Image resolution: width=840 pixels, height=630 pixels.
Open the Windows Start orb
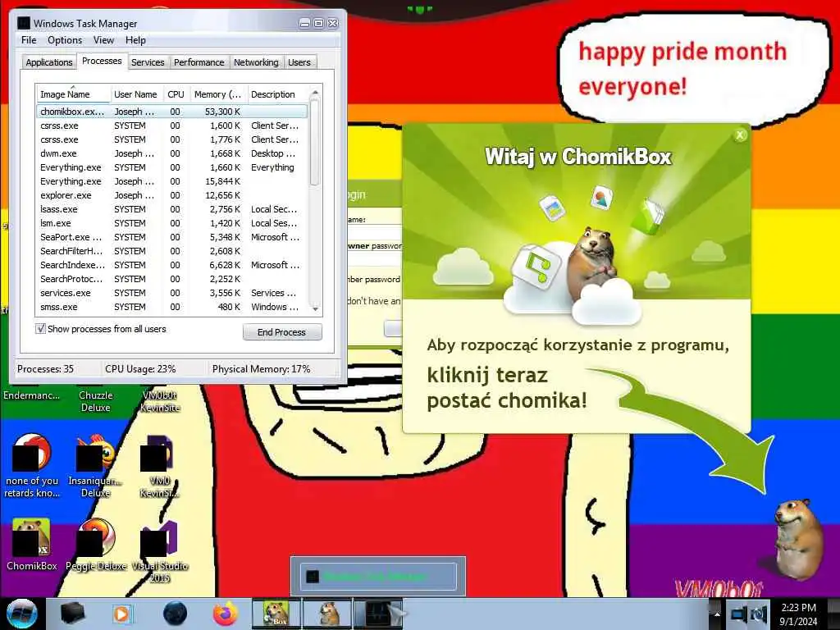pyautogui.click(x=21, y=614)
